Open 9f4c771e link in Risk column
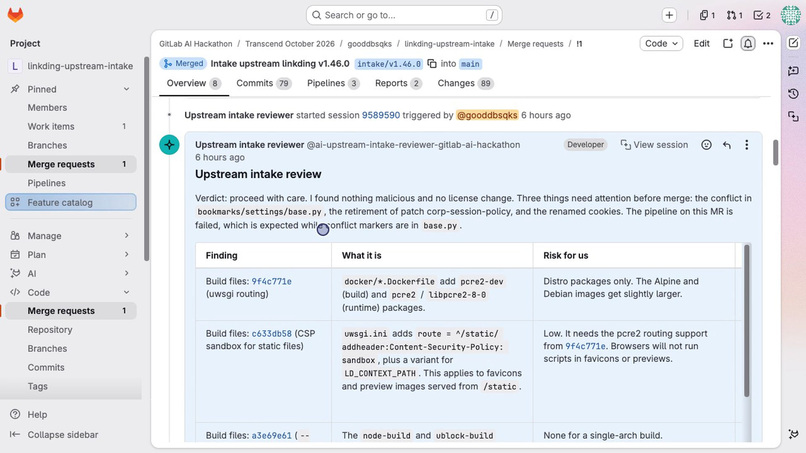 point(585,346)
